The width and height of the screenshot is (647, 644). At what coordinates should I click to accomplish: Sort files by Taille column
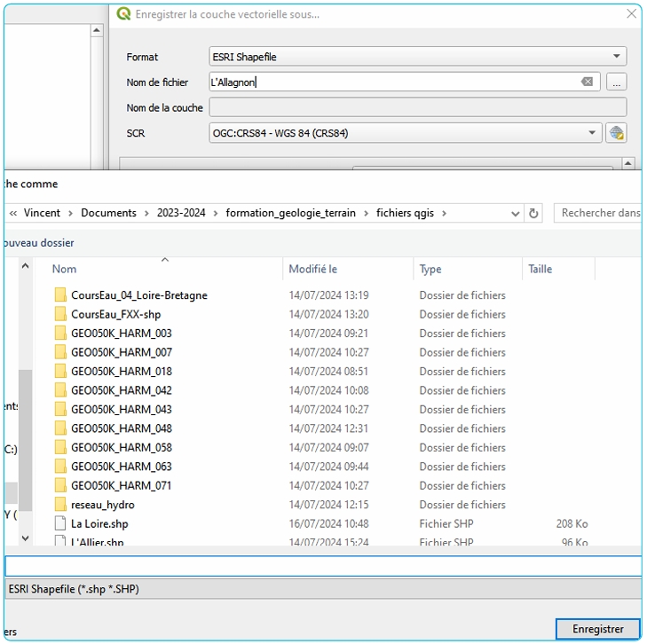pyautogui.click(x=540, y=269)
